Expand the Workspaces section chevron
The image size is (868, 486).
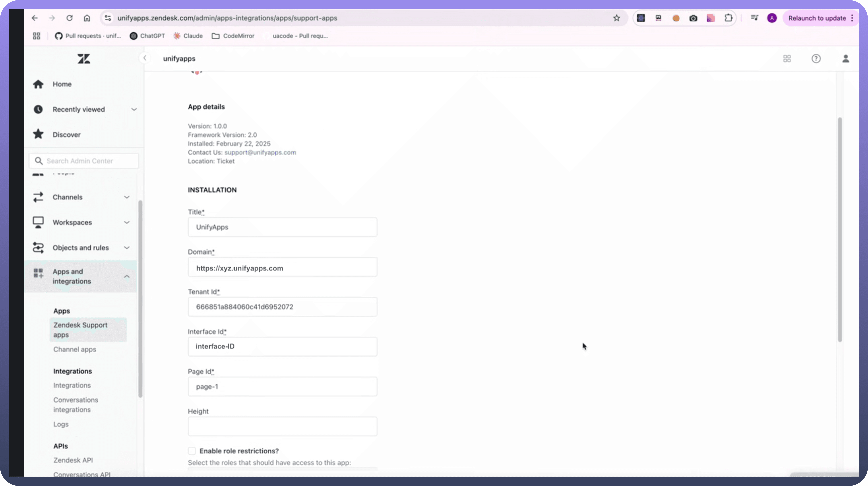pos(127,222)
